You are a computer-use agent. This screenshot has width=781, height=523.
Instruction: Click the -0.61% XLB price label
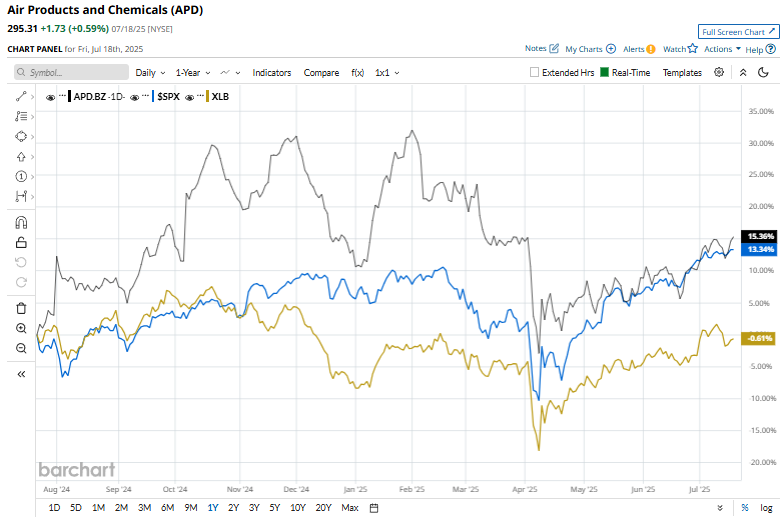(760, 338)
